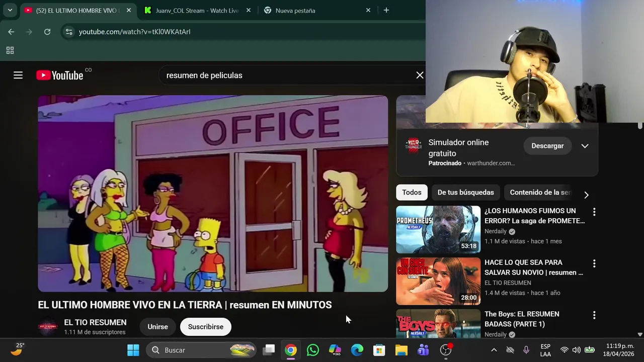Open File Explorer from the taskbar
Viewport: 644px width, 362px height.
[x=401, y=350]
